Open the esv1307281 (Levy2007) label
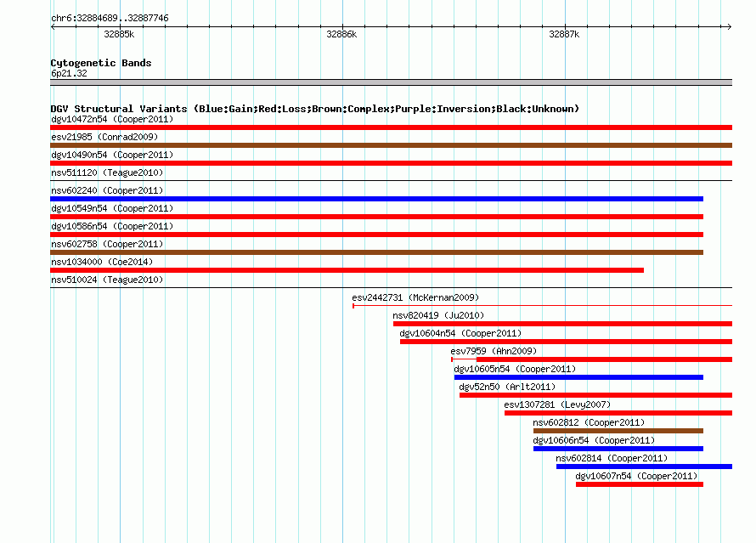Screen dimensions: 756x543 pos(557,404)
